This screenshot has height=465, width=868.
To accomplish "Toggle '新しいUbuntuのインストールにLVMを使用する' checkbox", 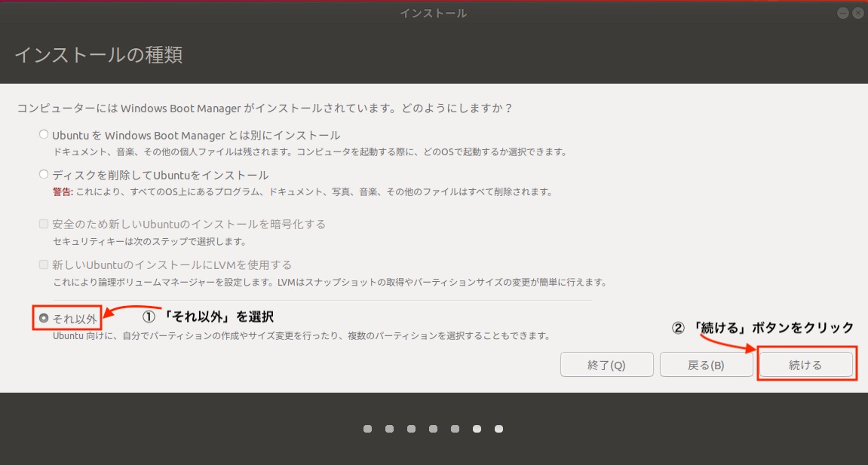I will click(x=44, y=265).
